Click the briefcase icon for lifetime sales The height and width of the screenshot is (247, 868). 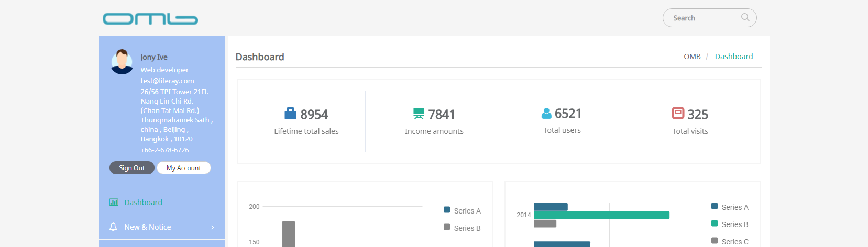point(290,114)
